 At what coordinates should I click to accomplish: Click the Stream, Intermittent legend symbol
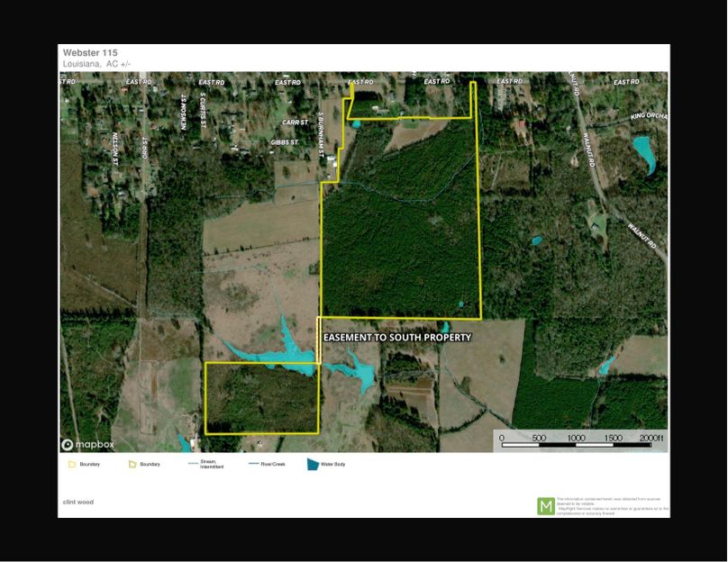pos(193,465)
